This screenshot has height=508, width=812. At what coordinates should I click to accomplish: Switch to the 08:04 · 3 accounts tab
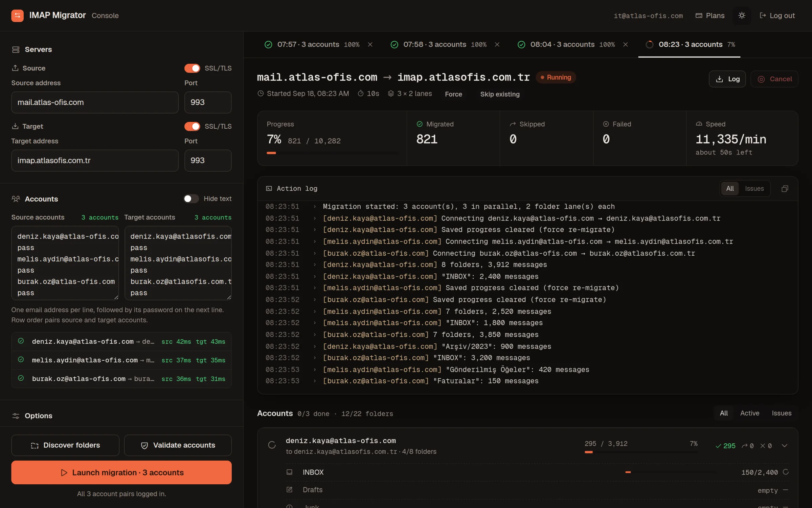point(567,45)
